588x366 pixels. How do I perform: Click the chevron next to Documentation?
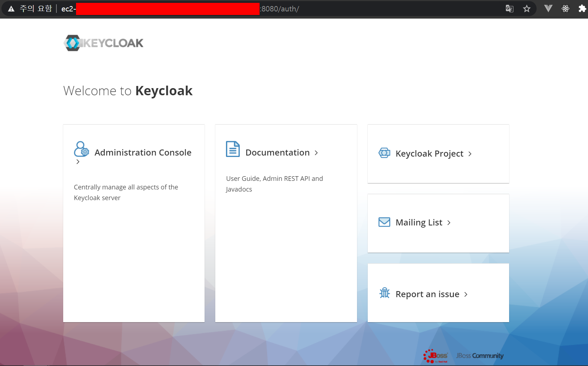pyautogui.click(x=316, y=153)
